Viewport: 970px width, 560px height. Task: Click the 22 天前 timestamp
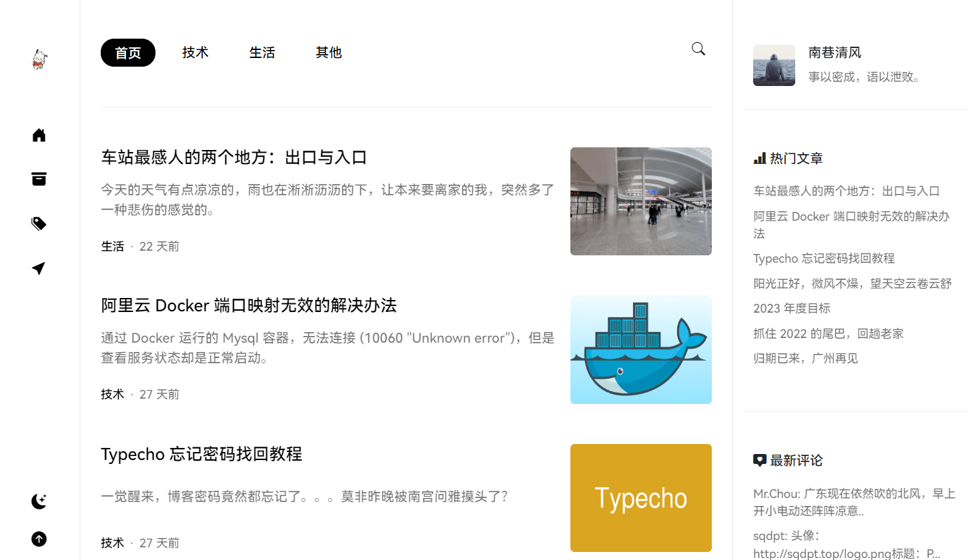pos(159,246)
